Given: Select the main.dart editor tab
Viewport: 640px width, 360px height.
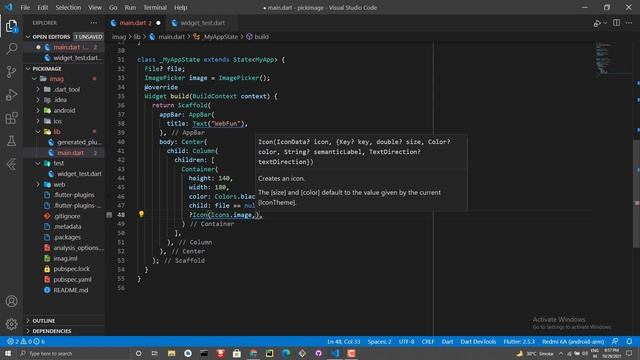Looking at the screenshot, I should (x=136, y=23).
